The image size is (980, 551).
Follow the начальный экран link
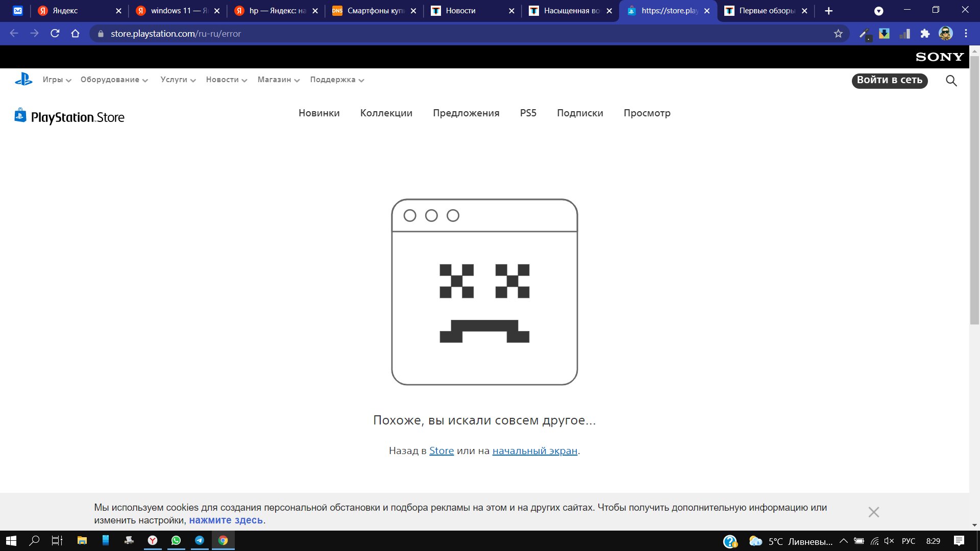pyautogui.click(x=535, y=450)
